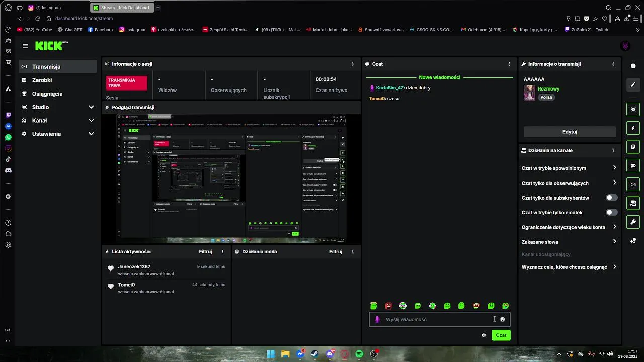The height and width of the screenshot is (362, 644).
Task: Click the chat bubble icon in right rail
Action: coord(633,165)
